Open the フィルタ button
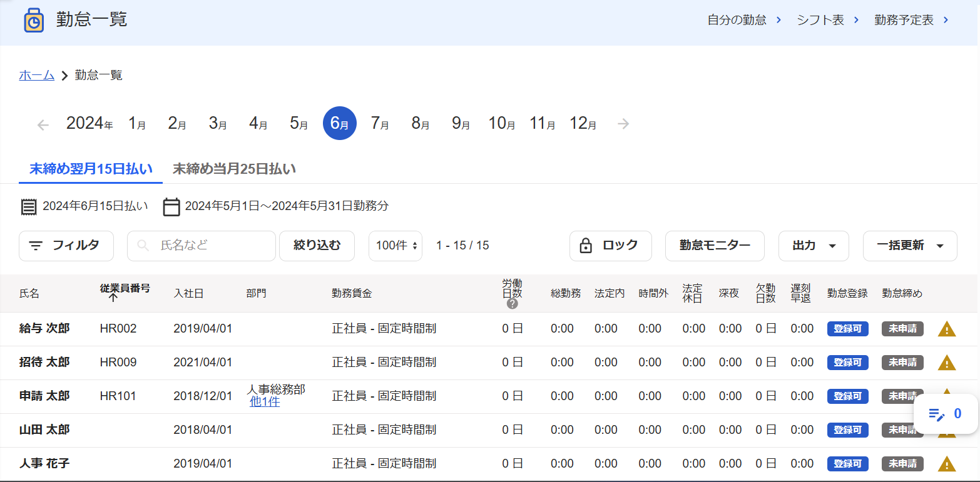Image resolution: width=980 pixels, height=482 pixels. (66, 246)
